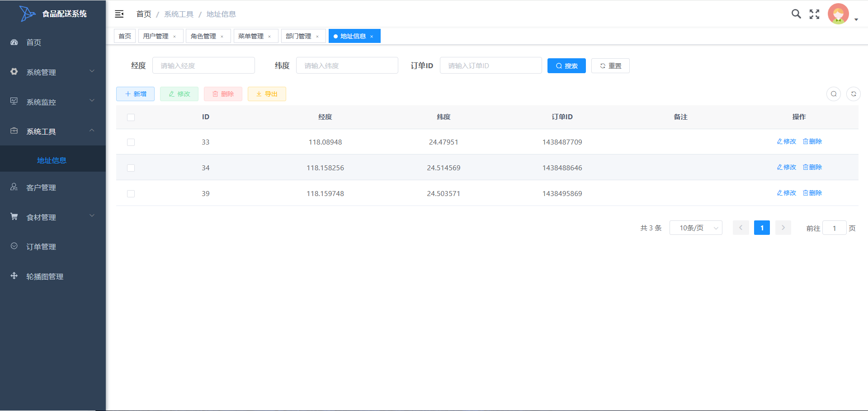Expand the 食材管理 sidebar menu

[x=53, y=217]
